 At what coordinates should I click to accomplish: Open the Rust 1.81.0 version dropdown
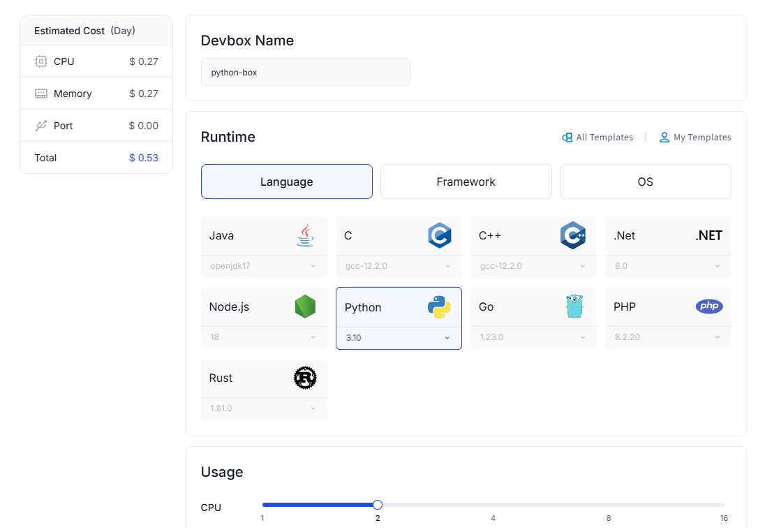coord(264,408)
